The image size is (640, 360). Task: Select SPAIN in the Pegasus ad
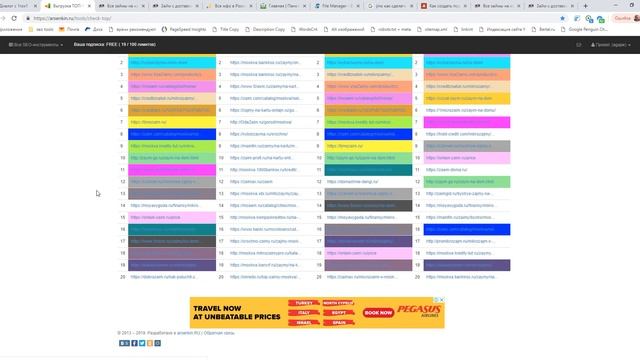click(x=338, y=322)
